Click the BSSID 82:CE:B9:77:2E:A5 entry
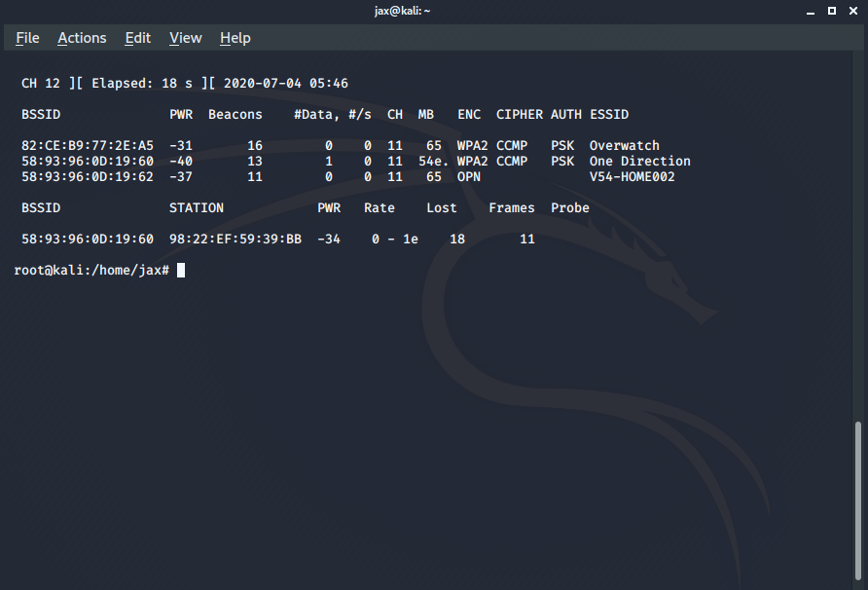 [x=87, y=146]
